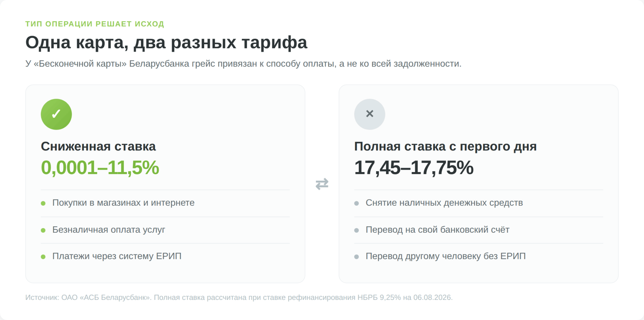The width and height of the screenshot is (644, 320).
Task: Click the subtitle about «Бесконечной карты» Беларусбанка
Action: click(243, 64)
